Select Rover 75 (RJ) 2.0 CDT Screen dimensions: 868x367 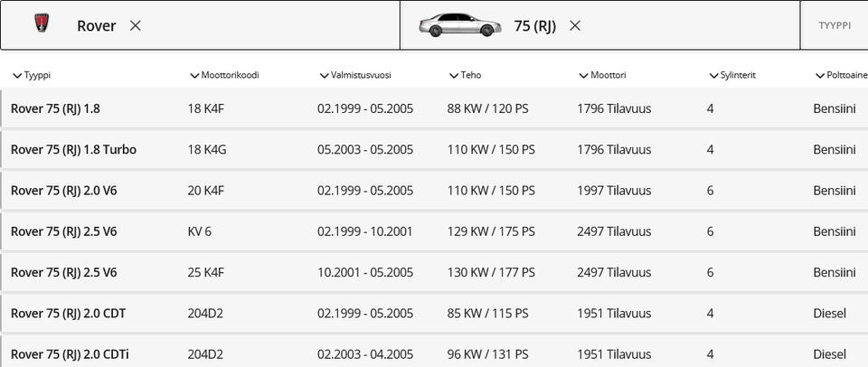point(68,314)
